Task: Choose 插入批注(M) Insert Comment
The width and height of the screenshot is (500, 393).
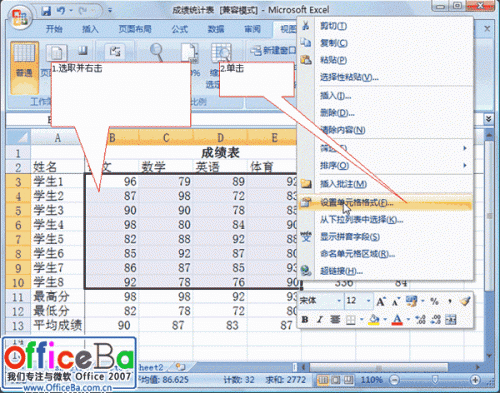Action: coord(385,184)
